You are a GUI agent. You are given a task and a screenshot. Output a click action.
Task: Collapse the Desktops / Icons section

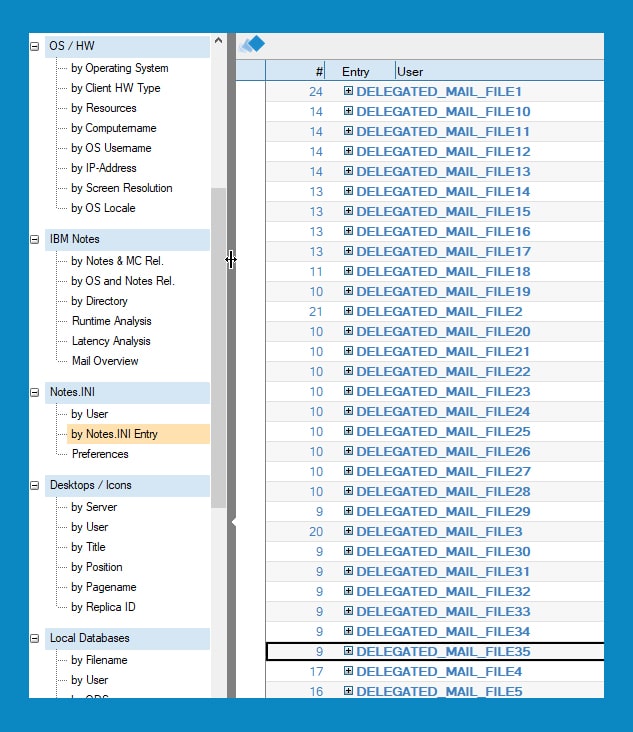[x=36, y=485]
